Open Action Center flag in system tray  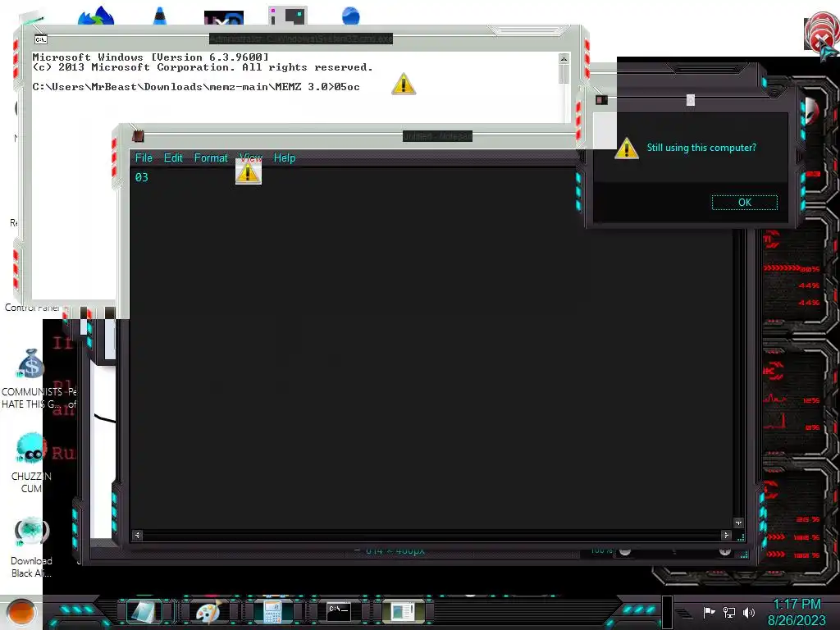pyautogui.click(x=709, y=612)
